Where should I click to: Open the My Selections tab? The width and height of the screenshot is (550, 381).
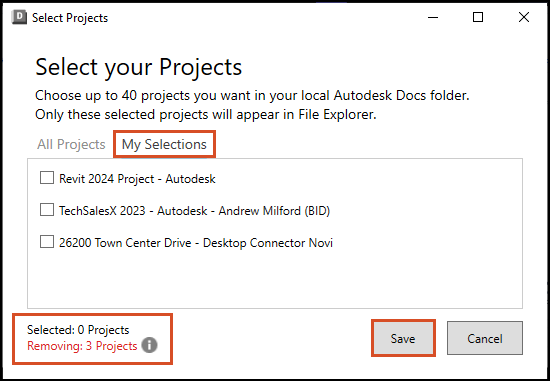coord(164,144)
